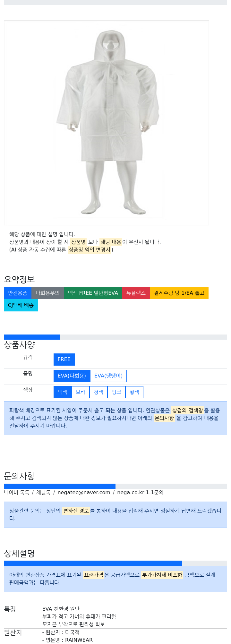Select the 핑크 color option

pos(116,392)
